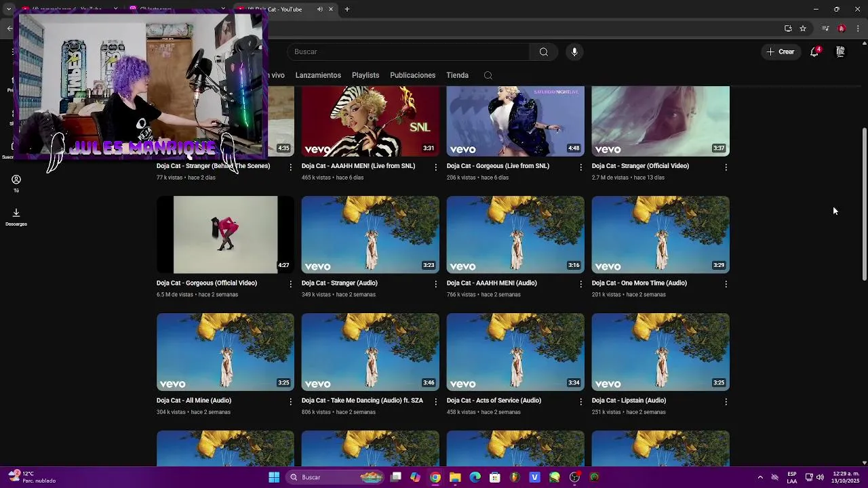This screenshot has height=488, width=868.
Task: Select the Doja Cat - YouTube browser tab
Action: pyautogui.click(x=285, y=9)
